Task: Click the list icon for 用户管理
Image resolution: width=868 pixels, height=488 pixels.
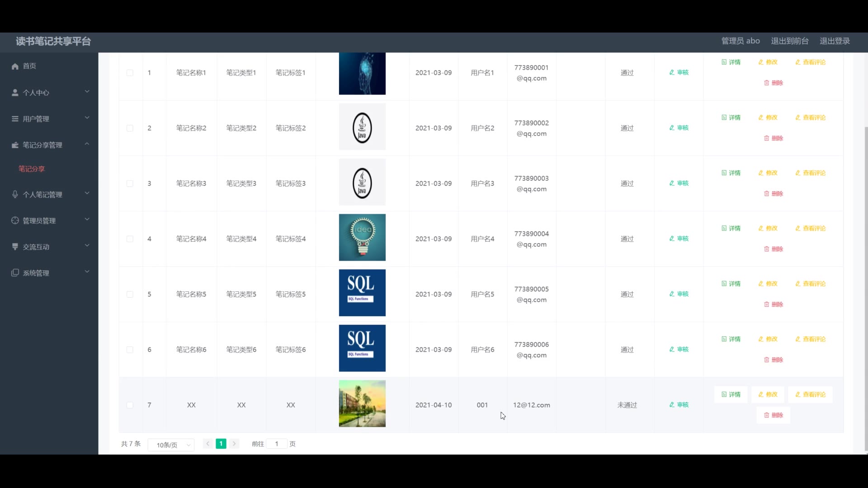Action: 15,119
